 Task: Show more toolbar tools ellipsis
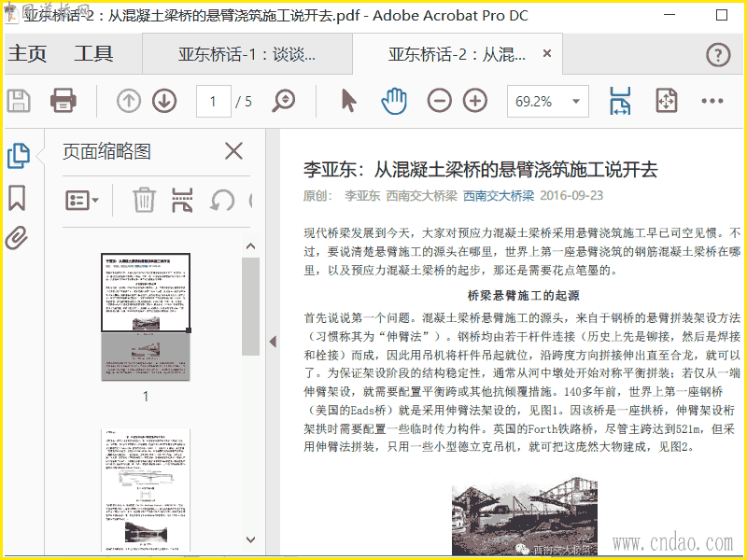[712, 101]
